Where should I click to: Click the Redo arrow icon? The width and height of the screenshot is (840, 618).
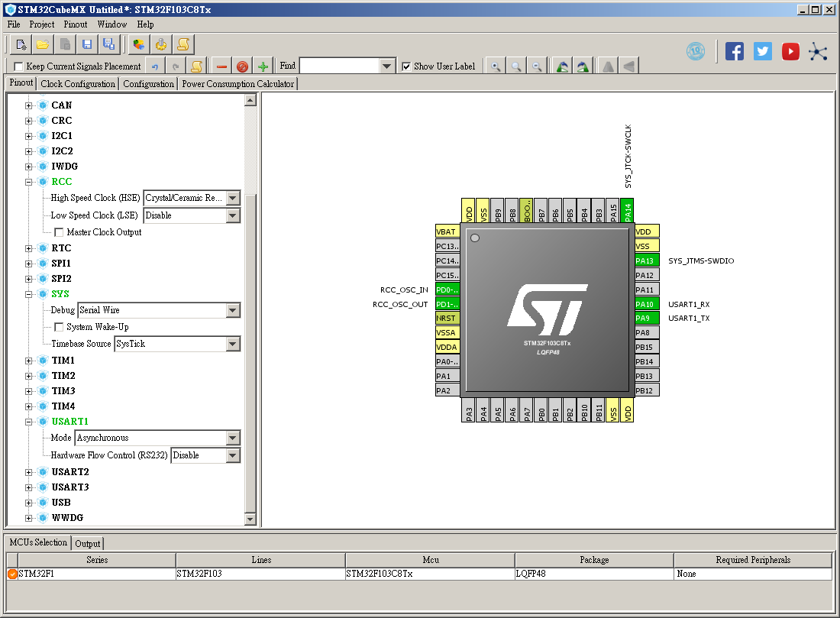176,66
